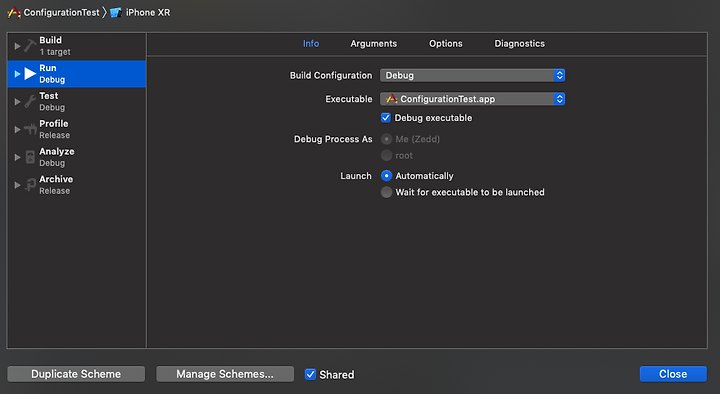Click the Build hammer icon
This screenshot has height=394, width=720.
(x=30, y=46)
